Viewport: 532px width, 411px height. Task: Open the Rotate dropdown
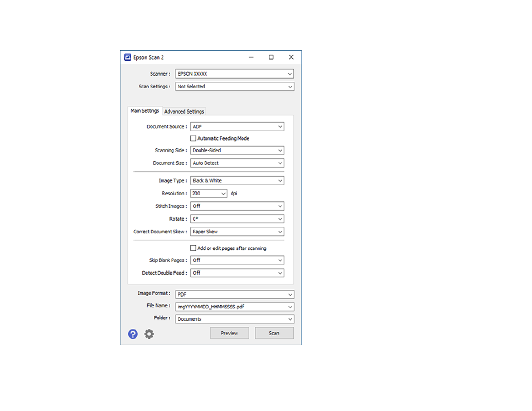click(x=237, y=219)
